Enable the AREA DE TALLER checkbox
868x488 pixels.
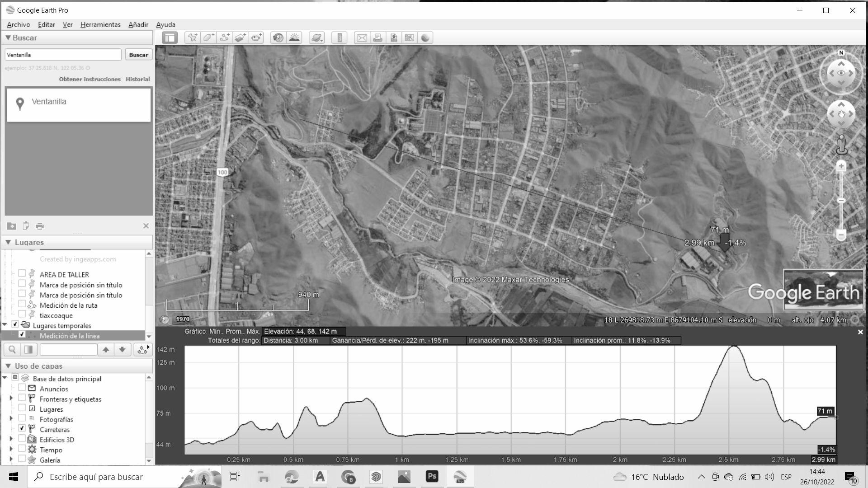(x=22, y=274)
